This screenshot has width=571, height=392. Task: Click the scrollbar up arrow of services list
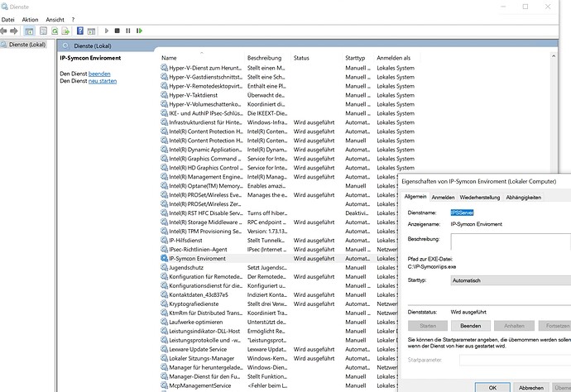click(x=554, y=56)
